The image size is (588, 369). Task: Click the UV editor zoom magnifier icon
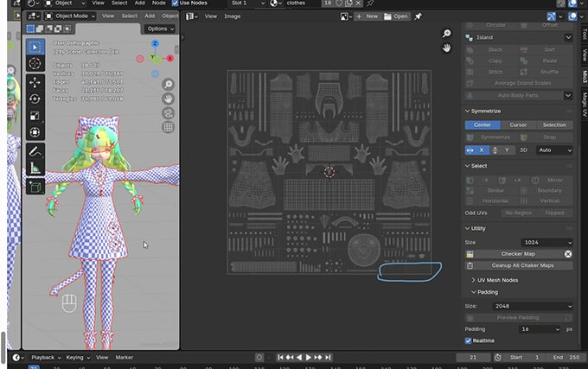coord(447,34)
